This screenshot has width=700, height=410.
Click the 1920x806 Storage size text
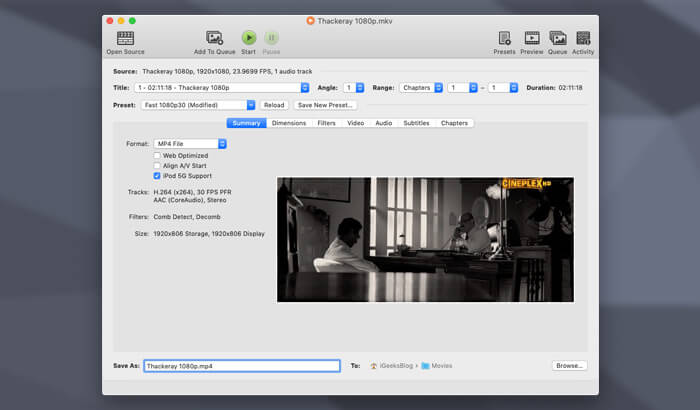coord(209,234)
